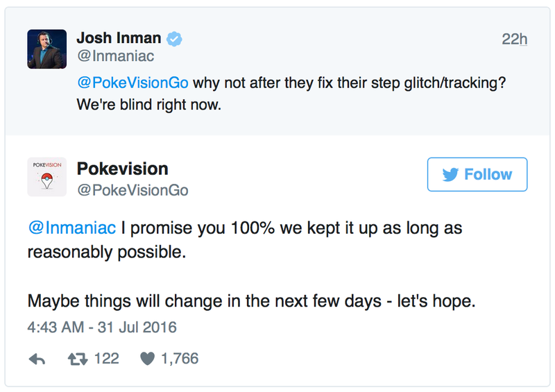Click Josh Inman's verified badge
Screen dimensions: 555x392
[175, 39]
